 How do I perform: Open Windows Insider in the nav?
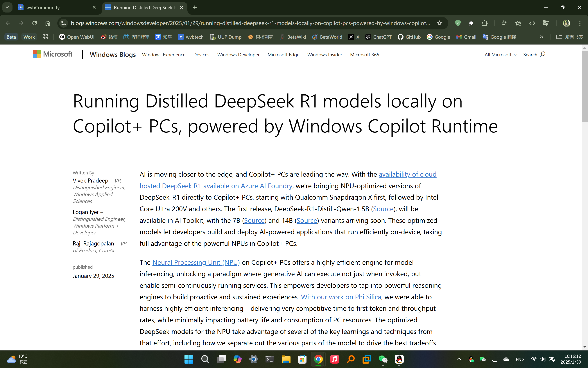[325, 55]
